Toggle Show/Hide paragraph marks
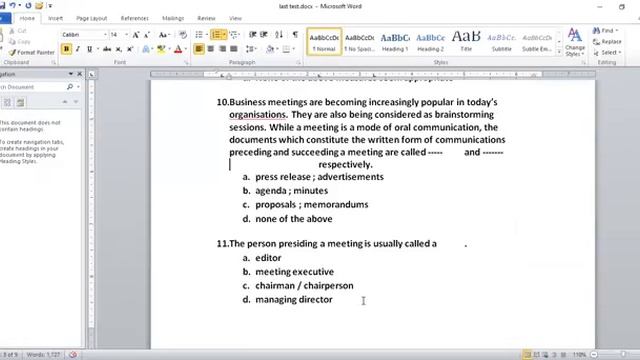Viewport: 640px width, 360px height. (x=295, y=35)
